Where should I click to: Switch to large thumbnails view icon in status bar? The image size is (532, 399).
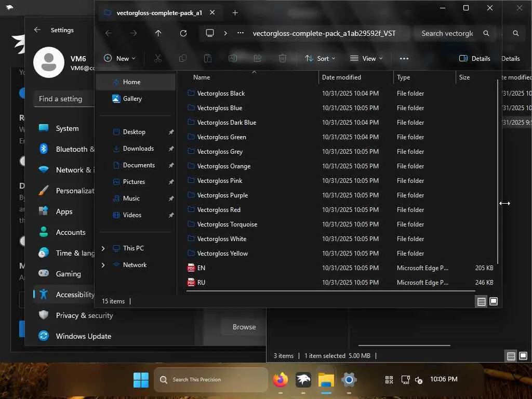tap(494, 301)
